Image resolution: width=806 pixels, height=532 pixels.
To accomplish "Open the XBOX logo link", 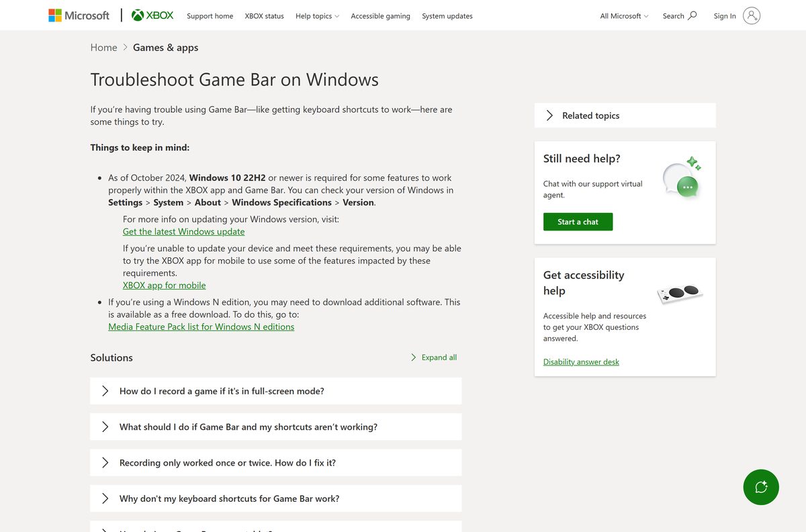I will click(152, 15).
